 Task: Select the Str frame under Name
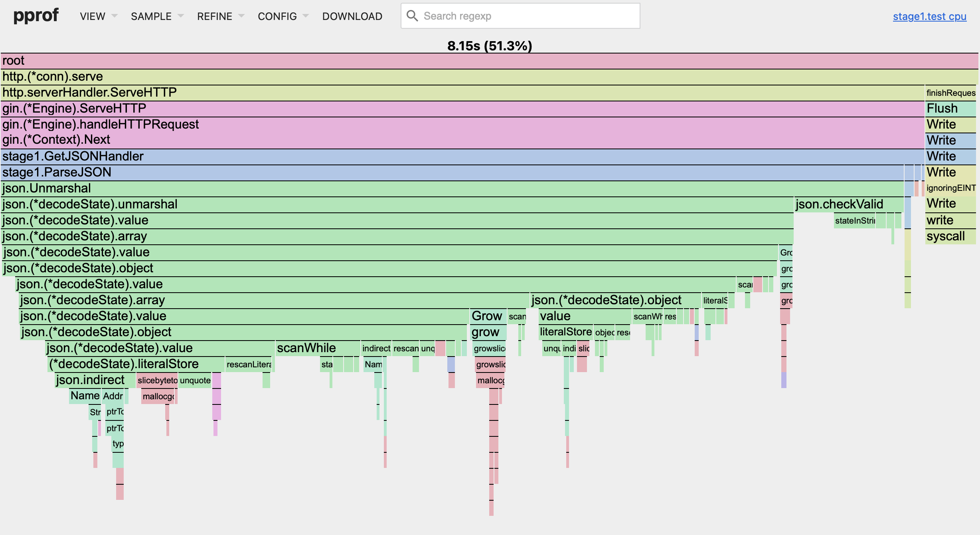point(95,412)
